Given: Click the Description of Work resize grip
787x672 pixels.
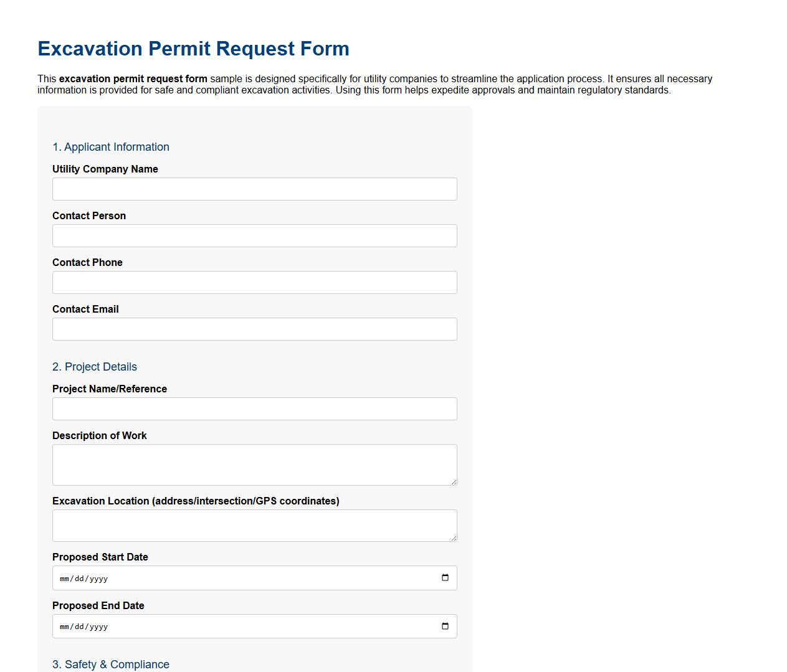Looking at the screenshot, I should coord(454,483).
